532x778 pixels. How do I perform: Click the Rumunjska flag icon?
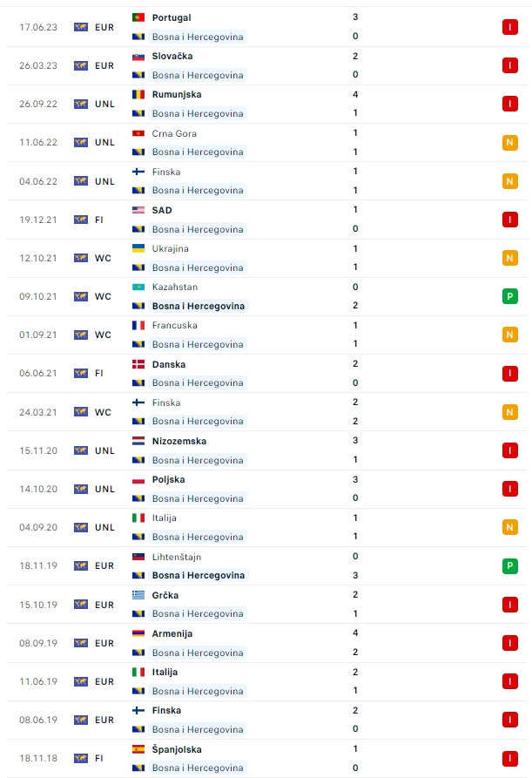pos(138,94)
